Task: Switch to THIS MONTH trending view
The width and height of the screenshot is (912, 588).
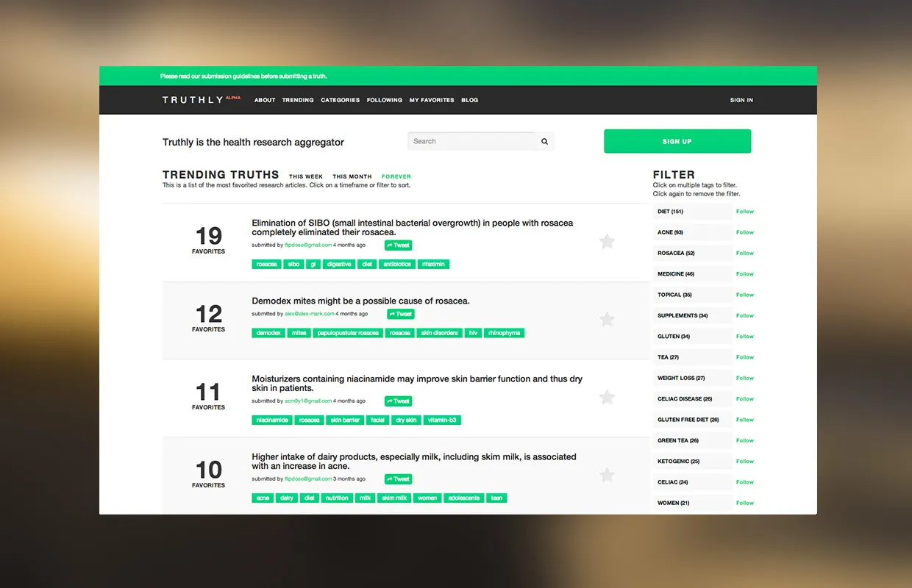Action: 352,176
